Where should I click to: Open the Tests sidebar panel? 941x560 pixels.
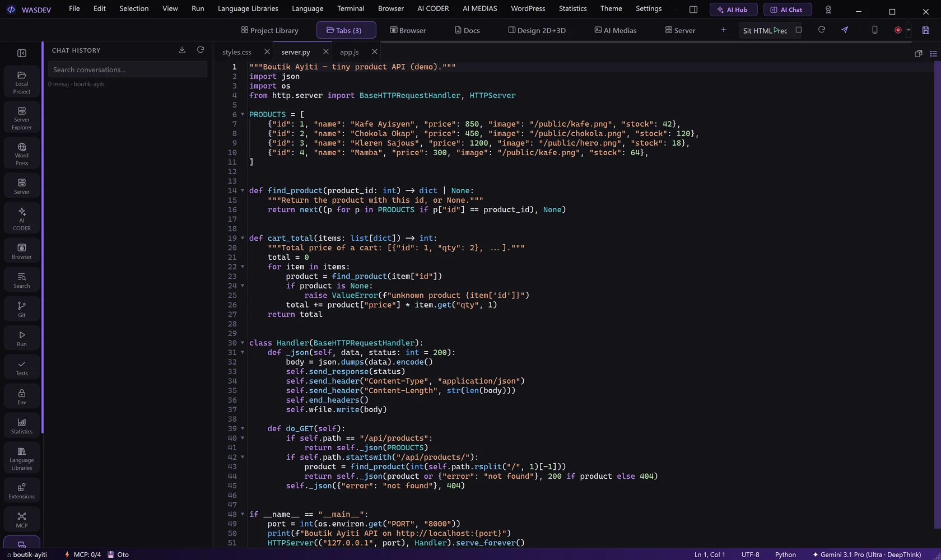pos(22,367)
